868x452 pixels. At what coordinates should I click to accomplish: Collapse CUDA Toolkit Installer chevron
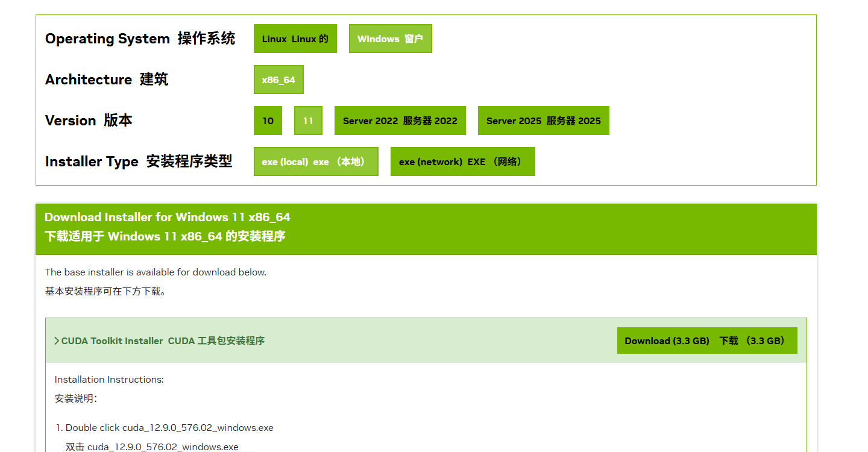coord(57,341)
